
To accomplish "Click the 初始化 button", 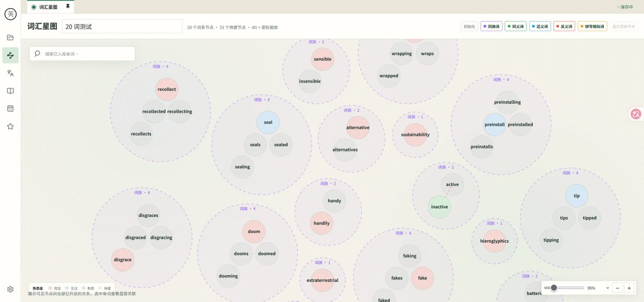I will click(x=469, y=26).
